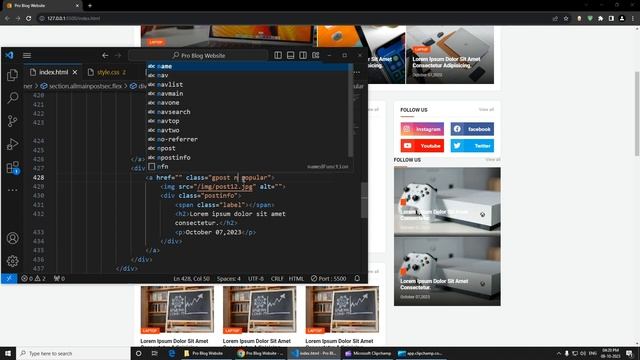This screenshot has height=360, width=640.
Task: Click the remote window status bar icon
Action: tap(9, 278)
